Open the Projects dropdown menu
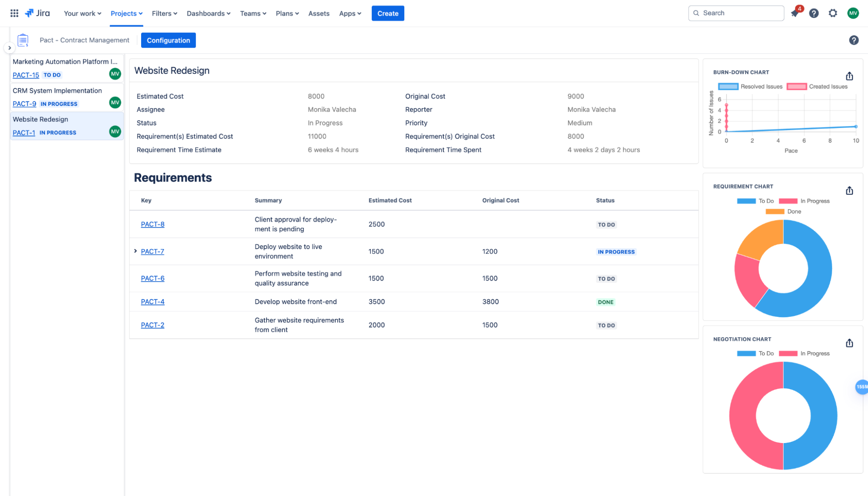Image resolution: width=868 pixels, height=496 pixels. pyautogui.click(x=126, y=13)
